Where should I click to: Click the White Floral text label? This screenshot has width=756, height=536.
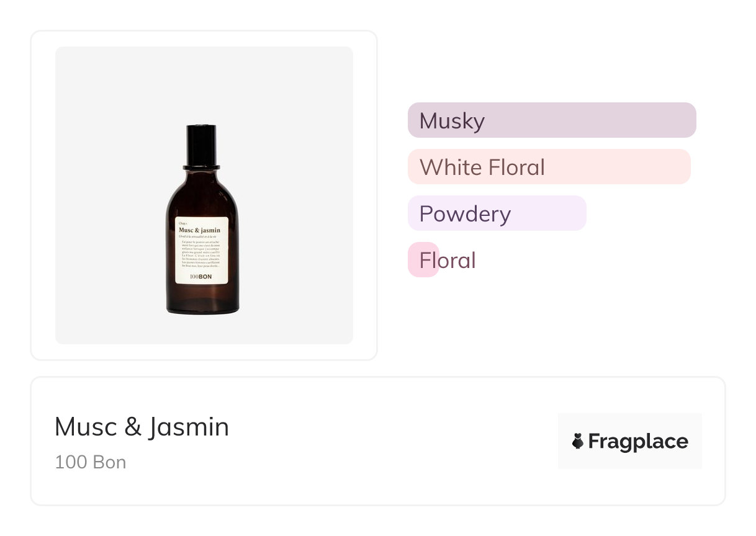point(482,167)
